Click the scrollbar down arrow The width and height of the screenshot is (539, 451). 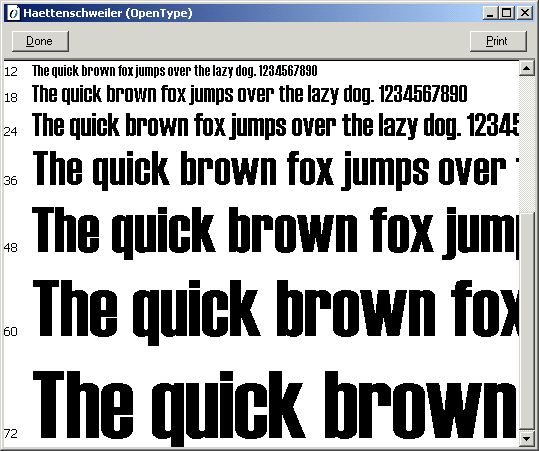[526, 438]
